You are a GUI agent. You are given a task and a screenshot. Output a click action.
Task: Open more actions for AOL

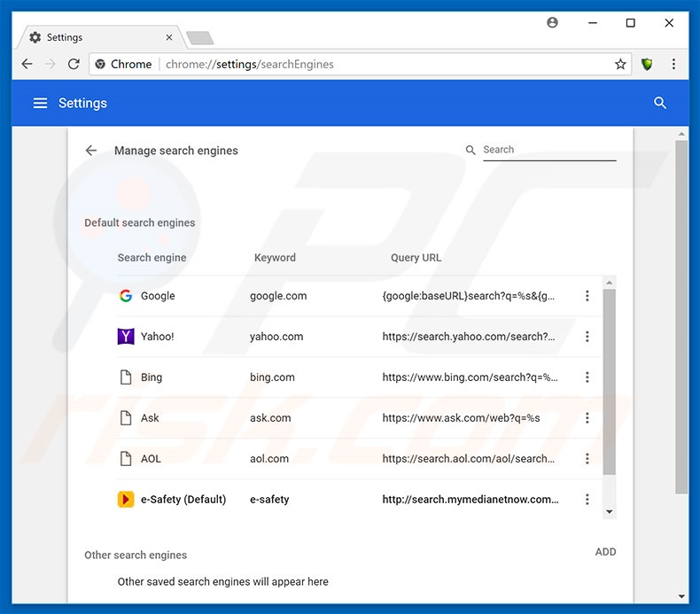click(x=587, y=459)
